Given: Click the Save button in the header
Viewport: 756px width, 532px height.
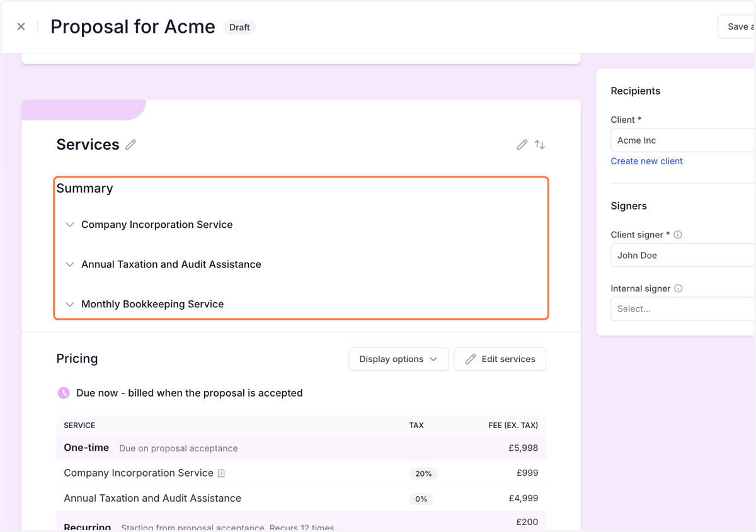Looking at the screenshot, I should [736, 26].
